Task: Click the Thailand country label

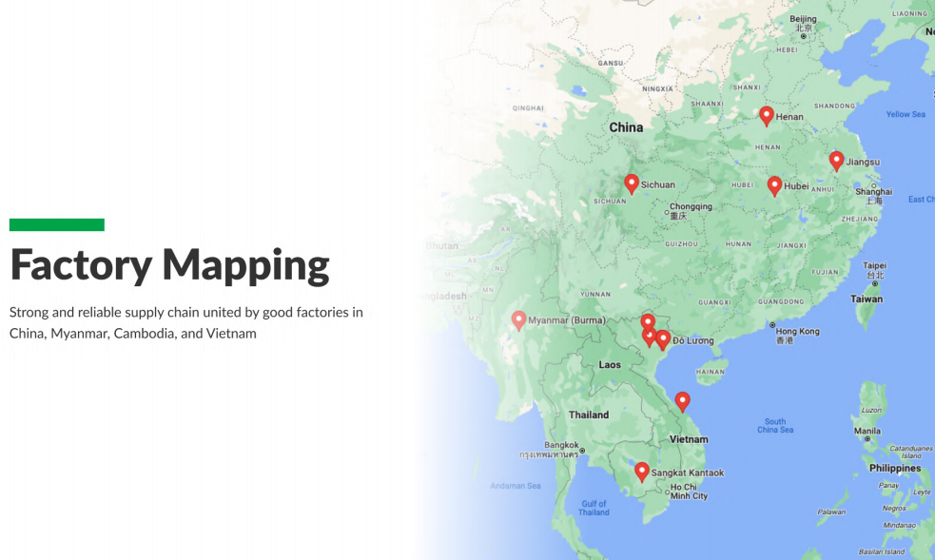Action: point(589,415)
